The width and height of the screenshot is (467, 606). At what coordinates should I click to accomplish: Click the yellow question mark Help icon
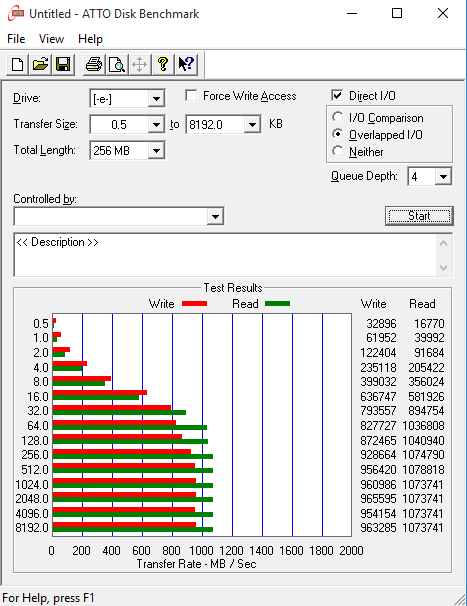point(163,65)
